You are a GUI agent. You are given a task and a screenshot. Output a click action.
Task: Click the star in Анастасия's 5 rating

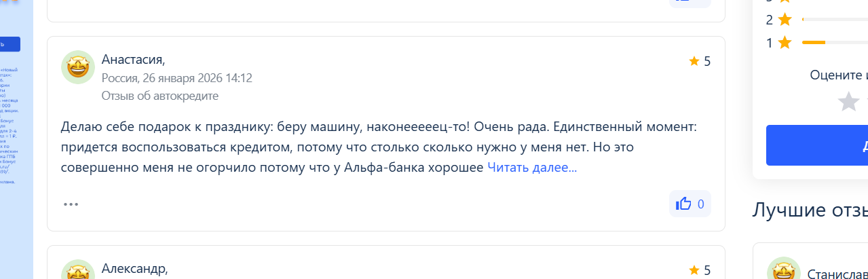click(694, 61)
